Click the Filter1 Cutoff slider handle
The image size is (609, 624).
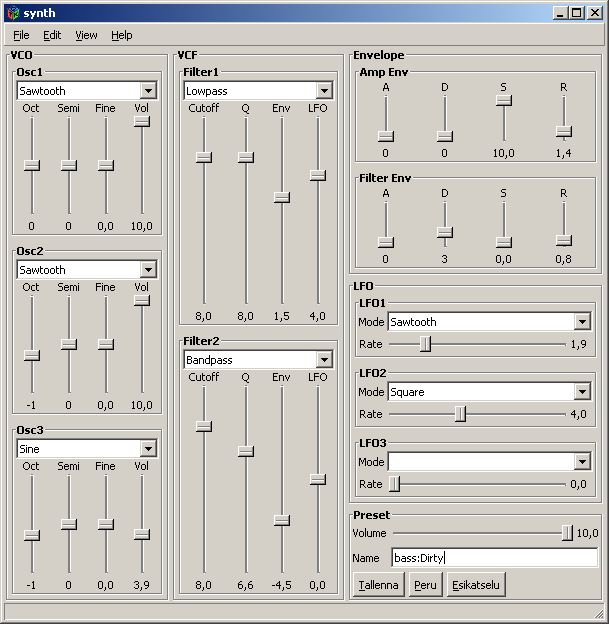(204, 157)
